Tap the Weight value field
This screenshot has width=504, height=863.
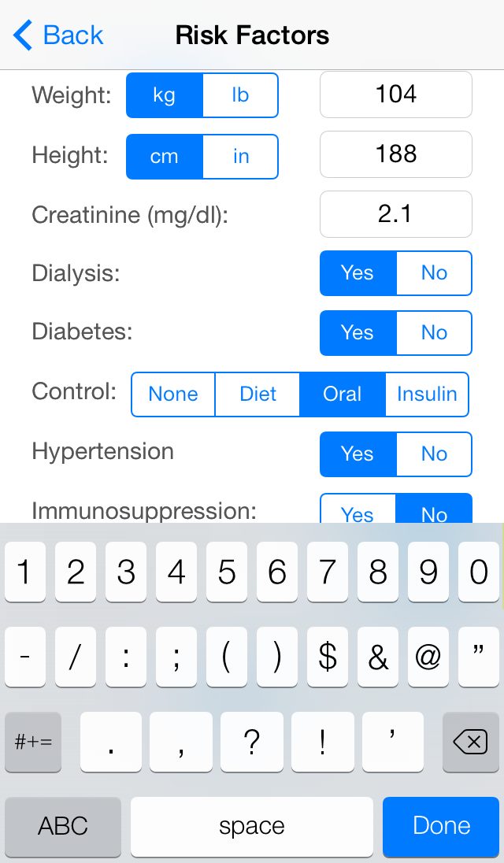point(395,94)
